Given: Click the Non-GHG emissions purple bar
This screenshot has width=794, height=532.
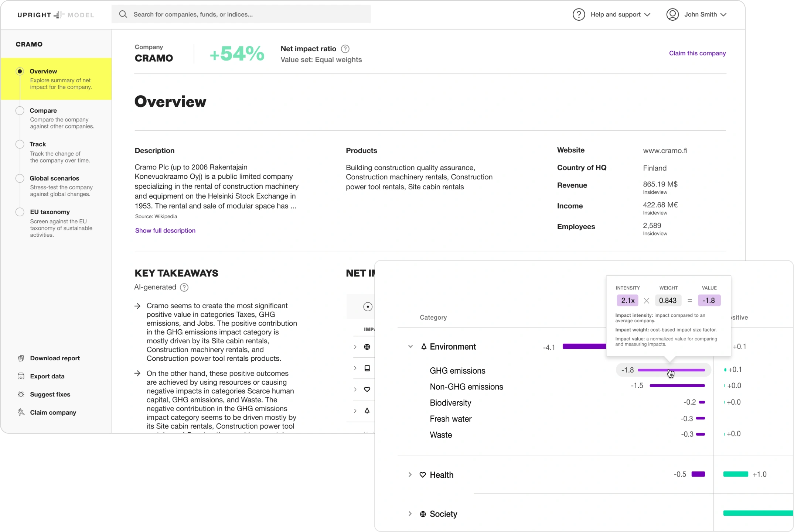Looking at the screenshot, I should [677, 386].
